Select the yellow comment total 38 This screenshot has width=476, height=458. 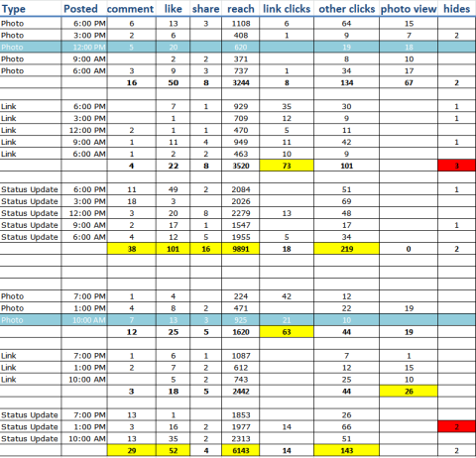pos(132,249)
